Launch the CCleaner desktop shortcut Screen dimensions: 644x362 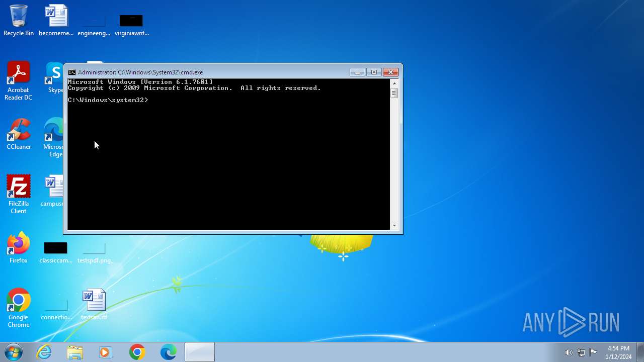(x=19, y=134)
